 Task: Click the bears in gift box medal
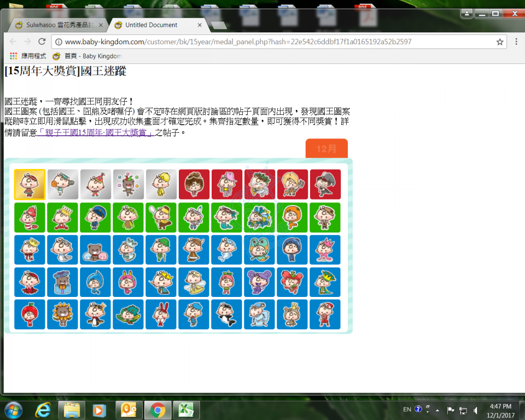tap(62, 282)
